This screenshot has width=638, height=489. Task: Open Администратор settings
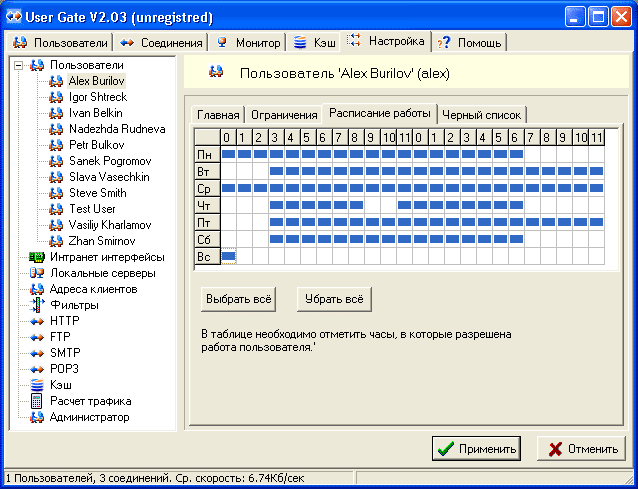click(x=90, y=417)
